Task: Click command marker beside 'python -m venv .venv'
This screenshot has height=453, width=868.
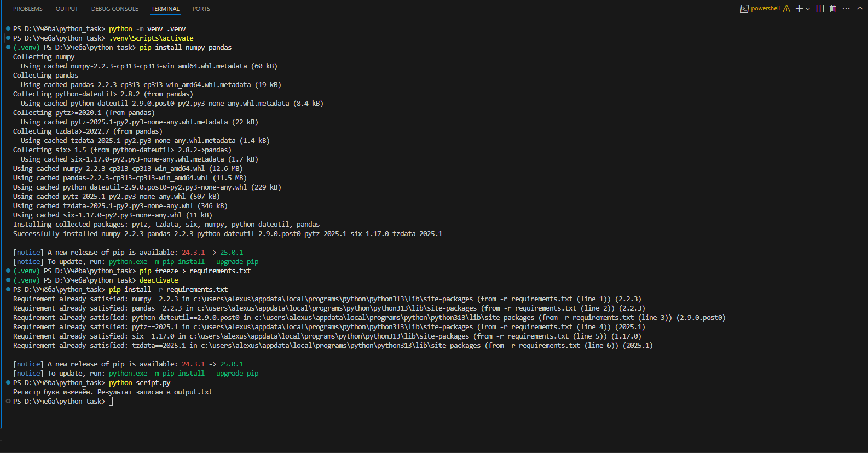Action: (8, 28)
